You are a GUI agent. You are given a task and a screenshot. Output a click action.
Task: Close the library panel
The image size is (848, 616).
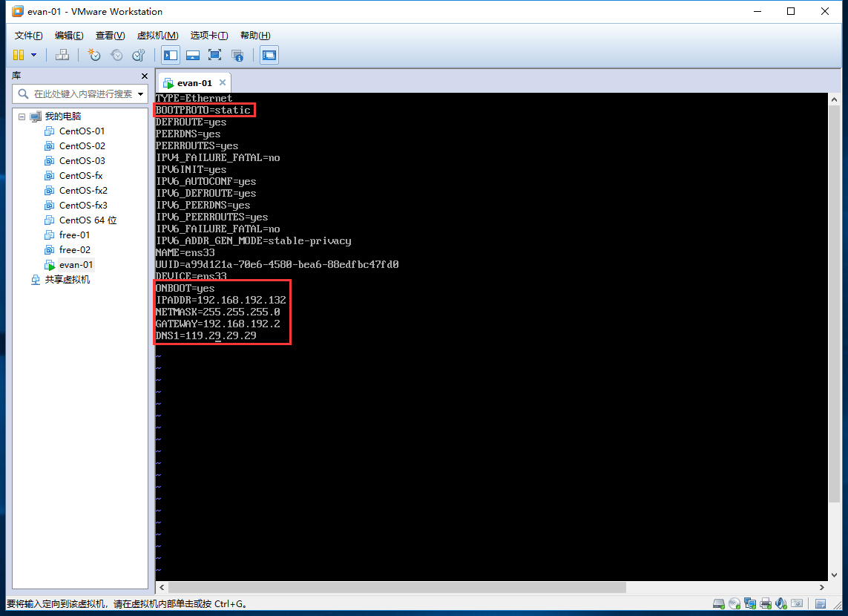[144, 76]
